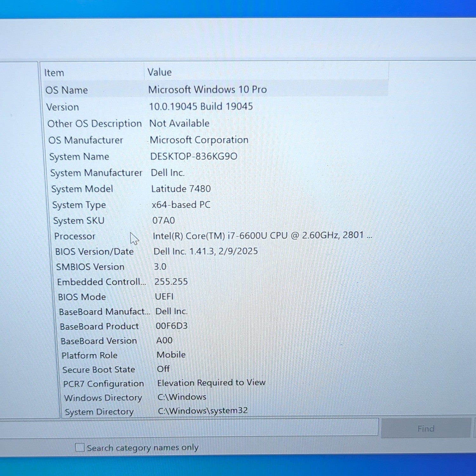Image resolution: width=476 pixels, height=476 pixels.
Task: Select the PCR7 Configuration row label
Action: [104, 384]
